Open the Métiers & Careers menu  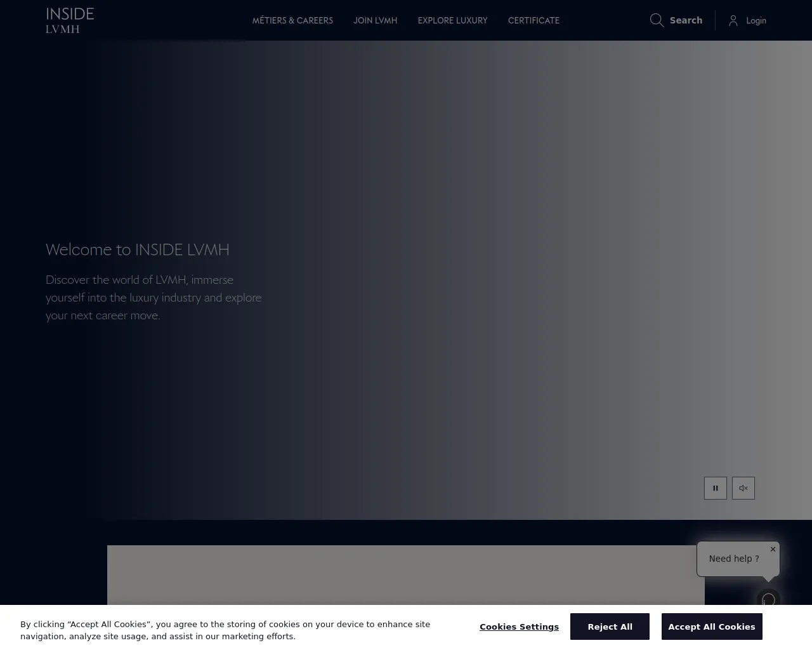(292, 20)
